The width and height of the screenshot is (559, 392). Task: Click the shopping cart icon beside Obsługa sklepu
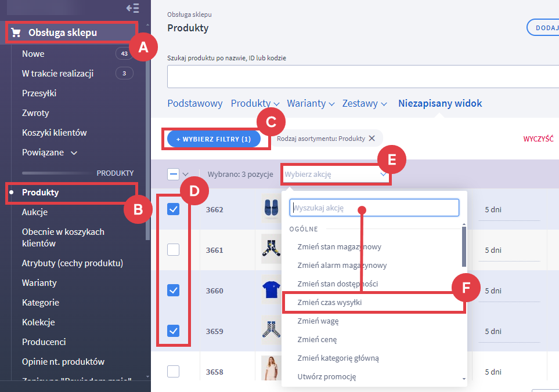[x=16, y=33]
